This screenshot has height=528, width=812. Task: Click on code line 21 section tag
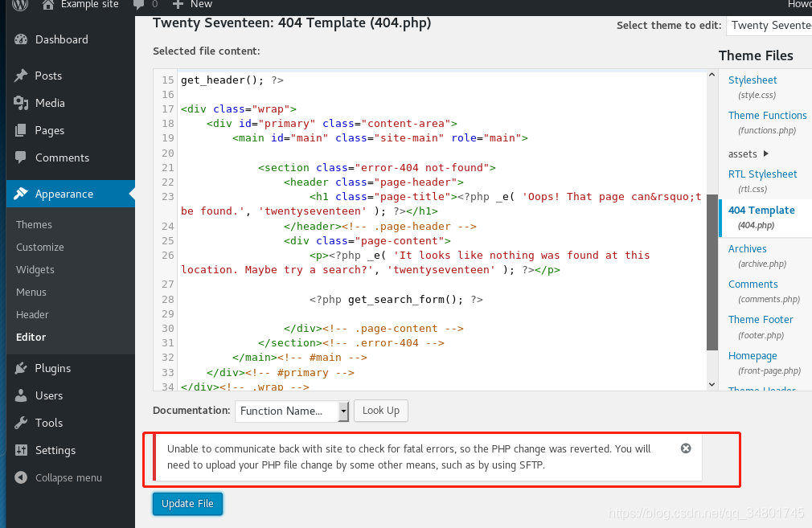coord(377,168)
